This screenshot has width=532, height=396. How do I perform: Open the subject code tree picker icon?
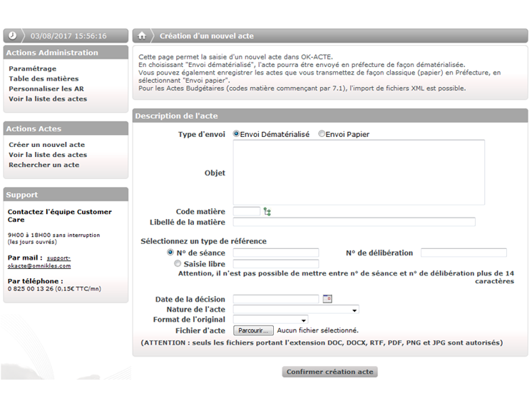pos(267,212)
